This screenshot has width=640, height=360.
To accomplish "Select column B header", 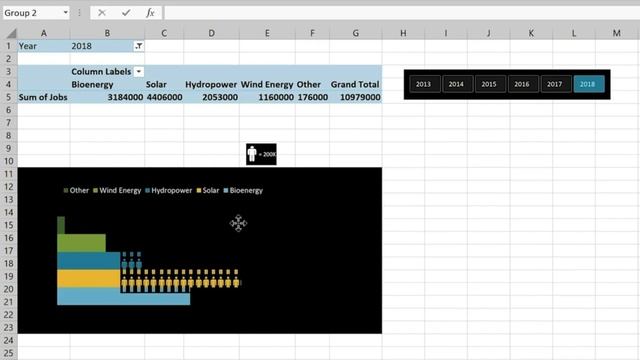I will coord(107,33).
